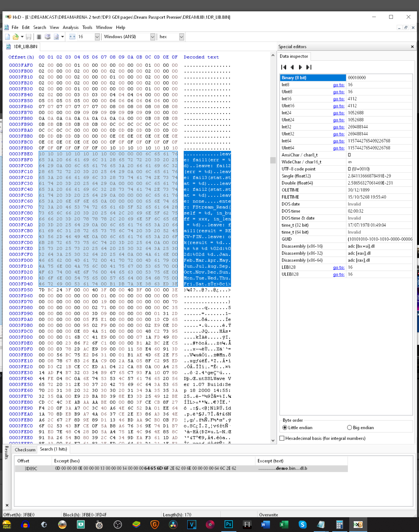Select the Binary (8 bit) inspector row
The height and width of the screenshot is (532, 419).
pyautogui.click(x=313, y=78)
